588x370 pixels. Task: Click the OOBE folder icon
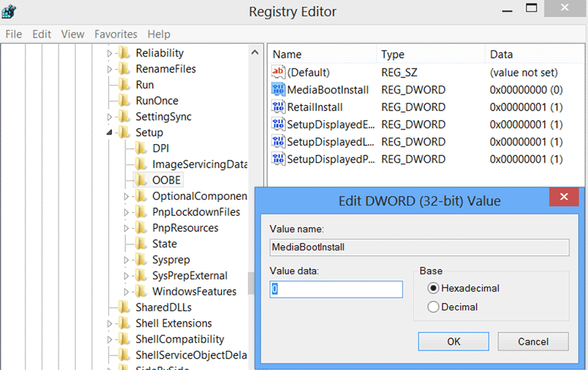140,180
